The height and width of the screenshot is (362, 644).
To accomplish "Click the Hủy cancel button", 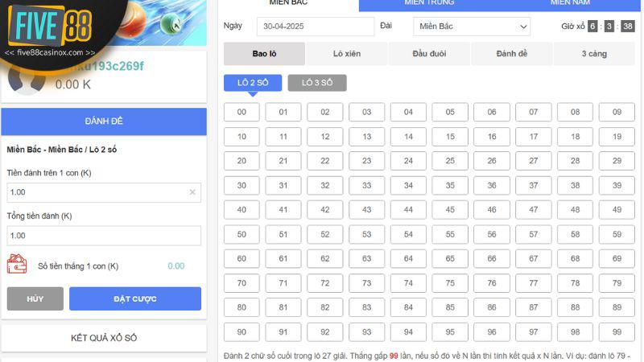I will pyautogui.click(x=35, y=298).
